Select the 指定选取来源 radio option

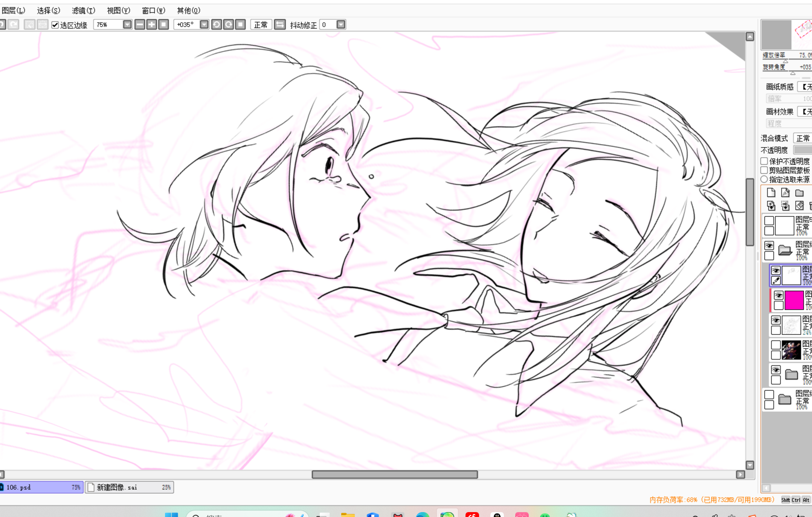pyautogui.click(x=764, y=179)
